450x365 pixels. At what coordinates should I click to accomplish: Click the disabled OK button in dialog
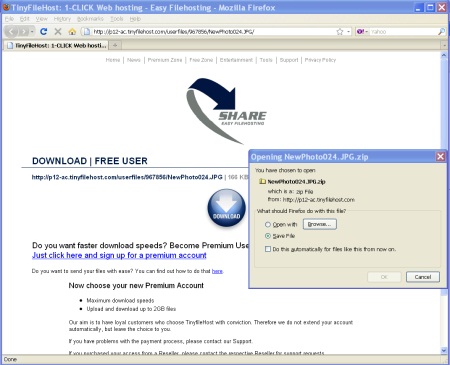(384, 277)
